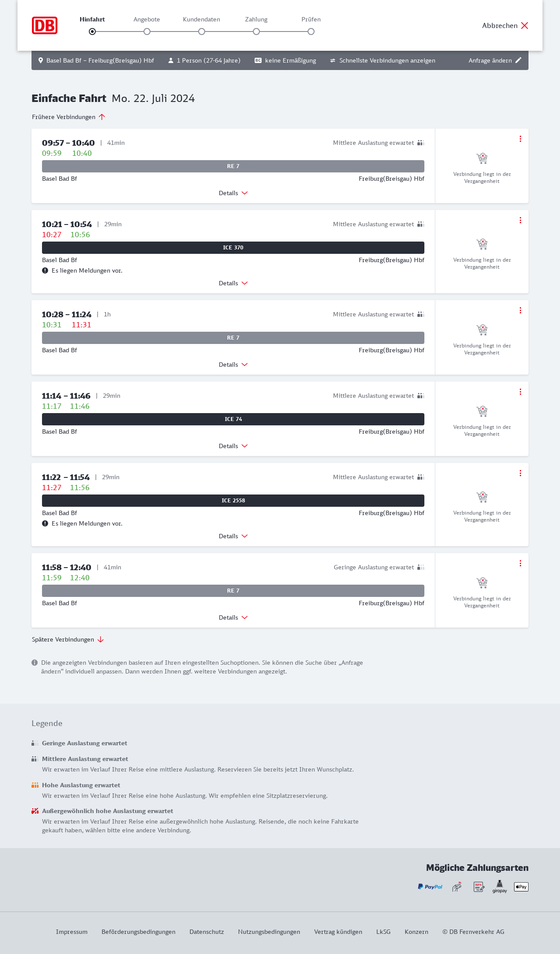Open three-dot menu for 09:57 connection
This screenshot has height=954, width=560.
coord(520,139)
